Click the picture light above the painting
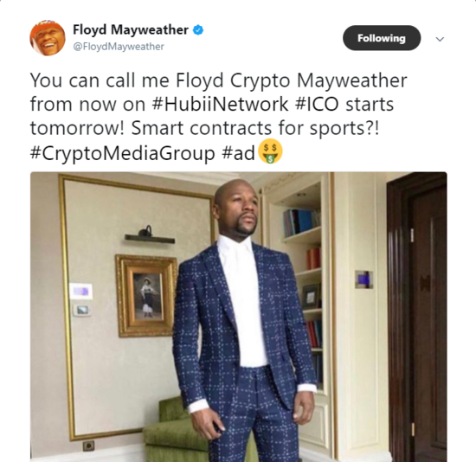 click(149, 235)
